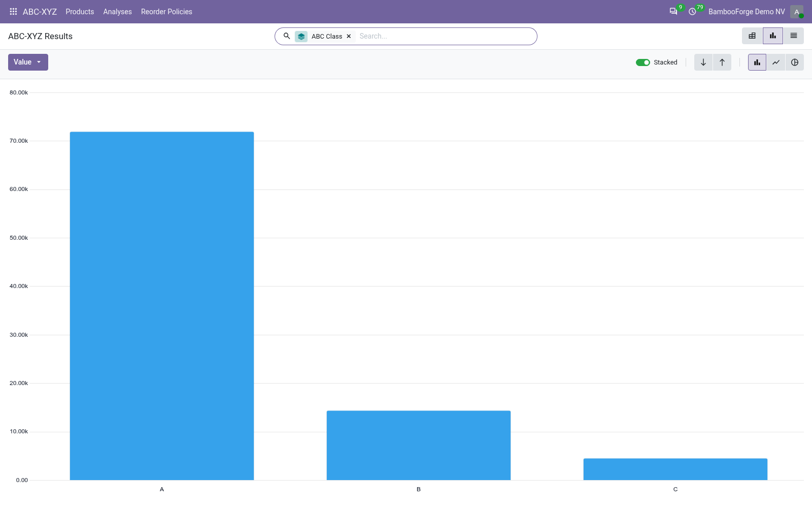Select bar chart mode

point(757,62)
